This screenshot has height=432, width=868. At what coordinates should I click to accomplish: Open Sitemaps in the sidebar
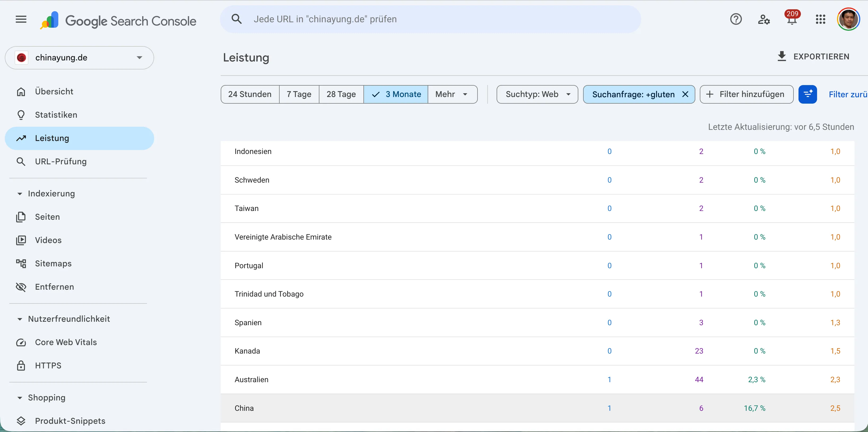80,264
